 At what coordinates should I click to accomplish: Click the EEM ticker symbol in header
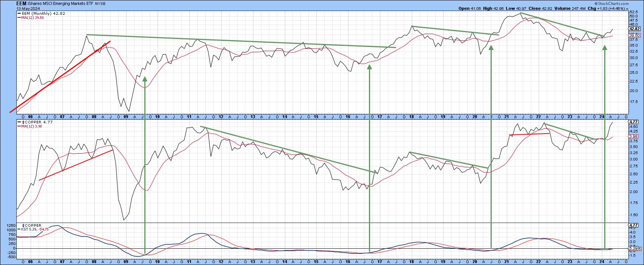click(22, 3)
